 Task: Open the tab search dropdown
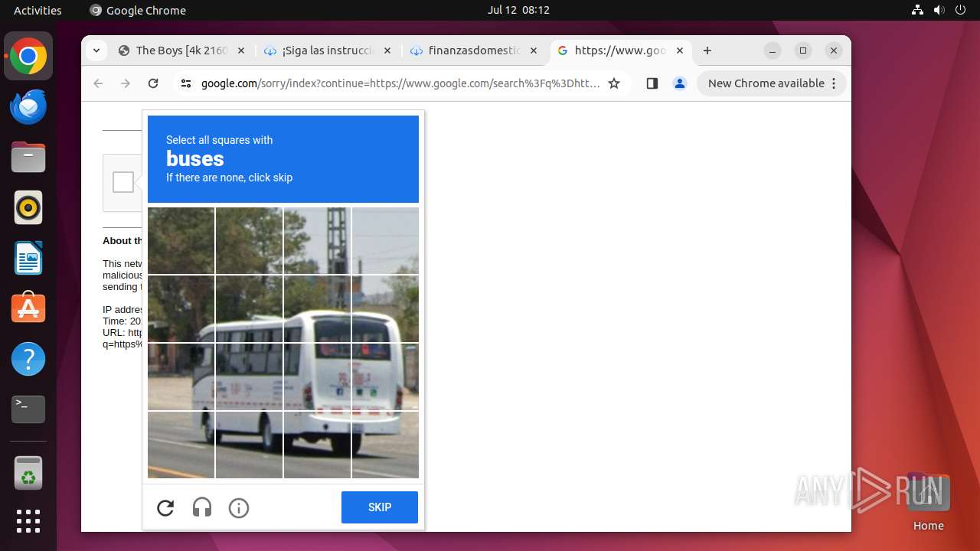pyautogui.click(x=96, y=51)
